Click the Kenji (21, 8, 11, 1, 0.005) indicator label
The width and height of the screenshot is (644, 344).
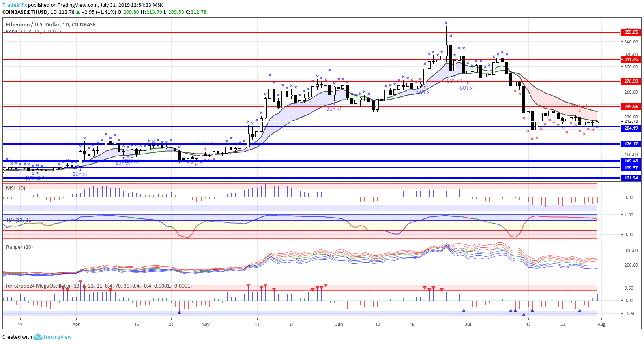34,31
